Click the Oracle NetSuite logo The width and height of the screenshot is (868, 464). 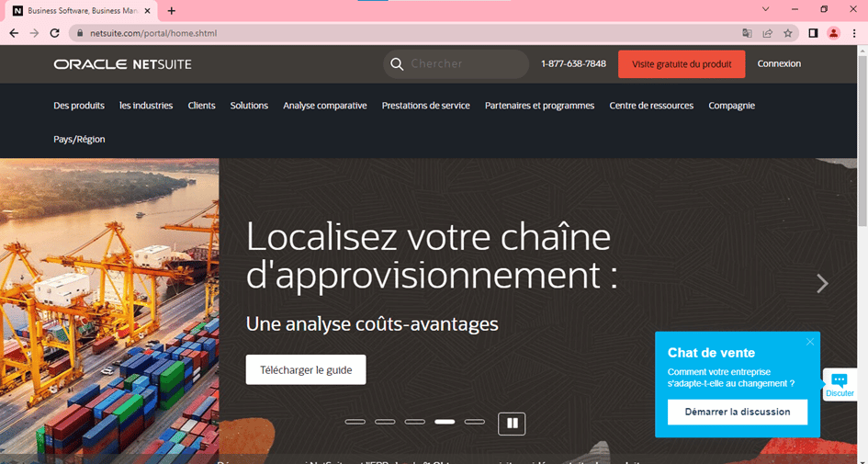(122, 64)
